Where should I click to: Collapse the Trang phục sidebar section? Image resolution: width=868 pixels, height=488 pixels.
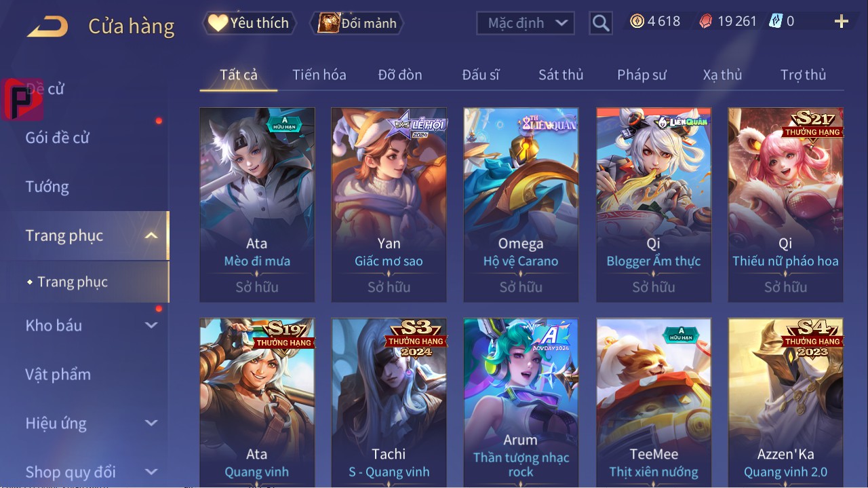tap(152, 236)
